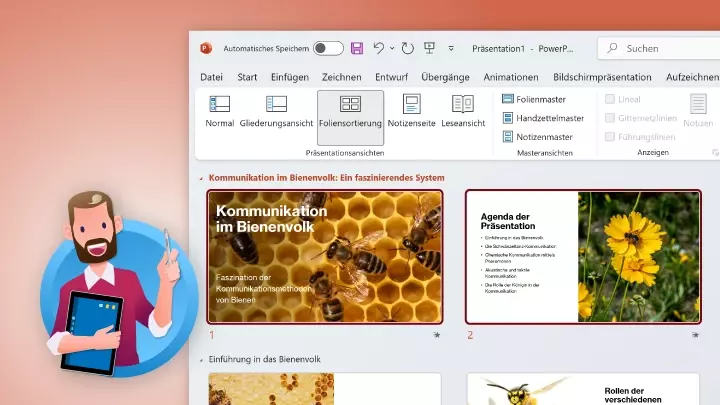This screenshot has height=405, width=720.
Task: Switch to the Start tab
Action: click(x=247, y=77)
